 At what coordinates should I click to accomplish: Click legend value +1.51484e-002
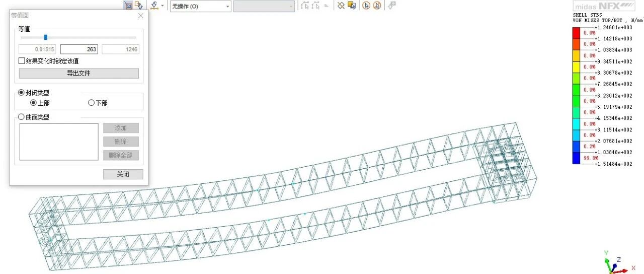(x=613, y=164)
